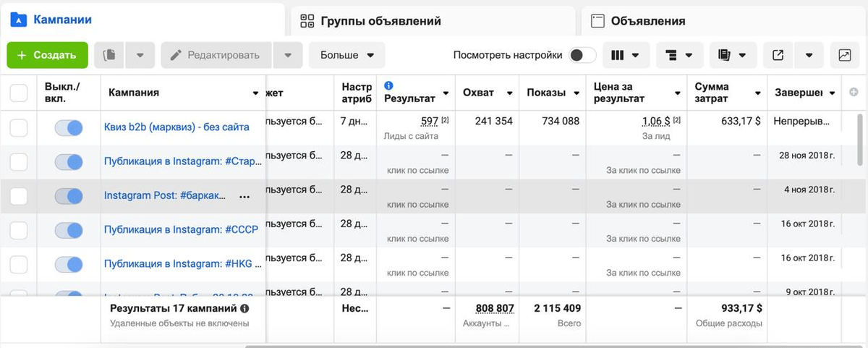Click the Выкл./вкл. column header
This screenshot has height=348, width=868.
tap(62, 93)
